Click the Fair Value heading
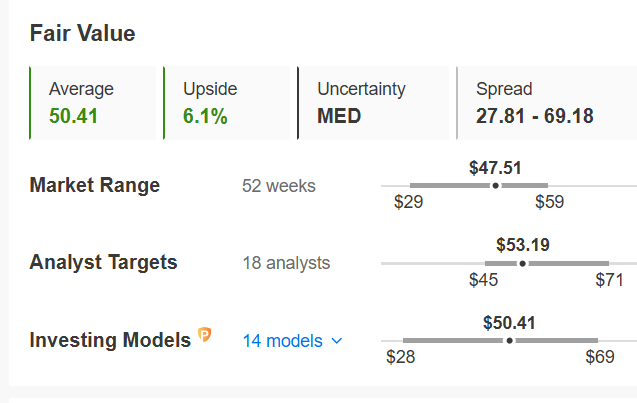The width and height of the screenshot is (637, 403). point(82,33)
